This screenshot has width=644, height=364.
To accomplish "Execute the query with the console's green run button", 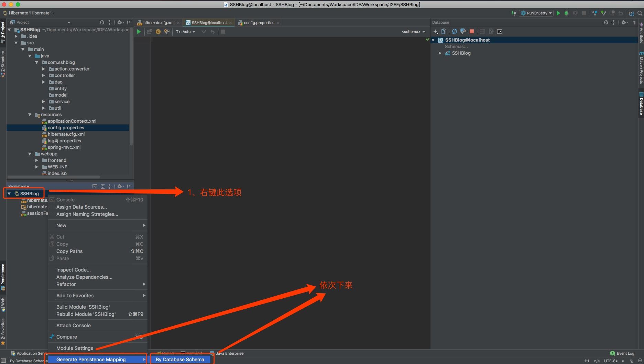I will (139, 32).
